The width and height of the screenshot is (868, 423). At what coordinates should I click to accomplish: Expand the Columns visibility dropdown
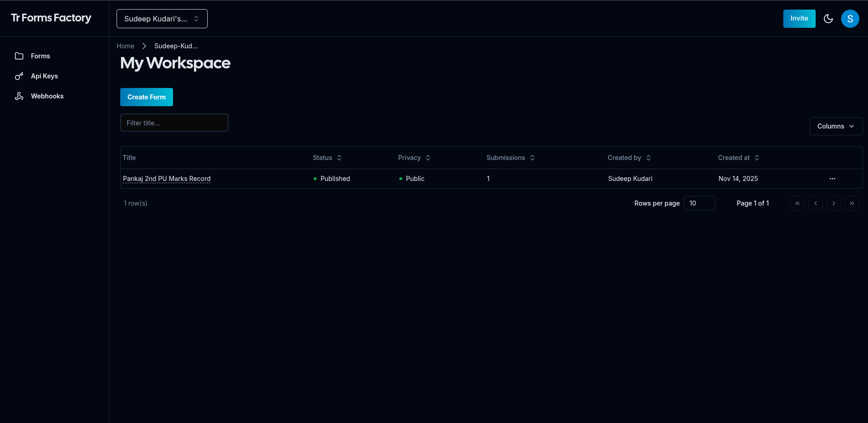(x=836, y=126)
